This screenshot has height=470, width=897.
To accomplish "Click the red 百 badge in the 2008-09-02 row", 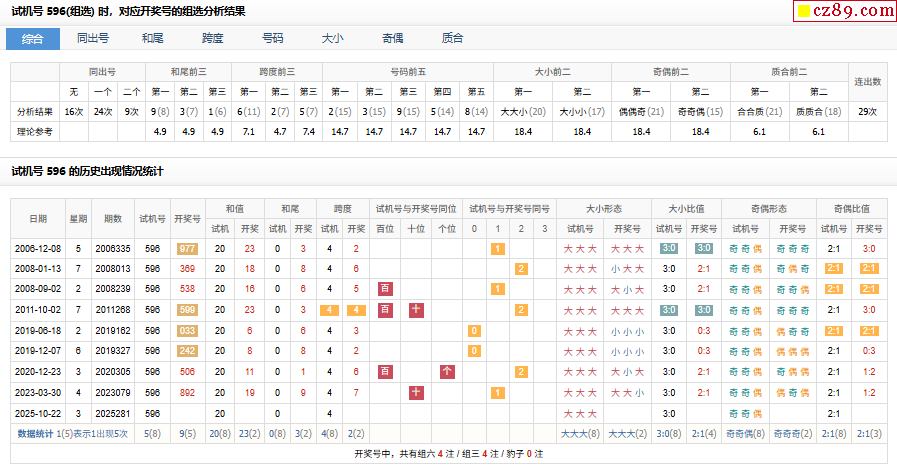I will (x=385, y=289).
